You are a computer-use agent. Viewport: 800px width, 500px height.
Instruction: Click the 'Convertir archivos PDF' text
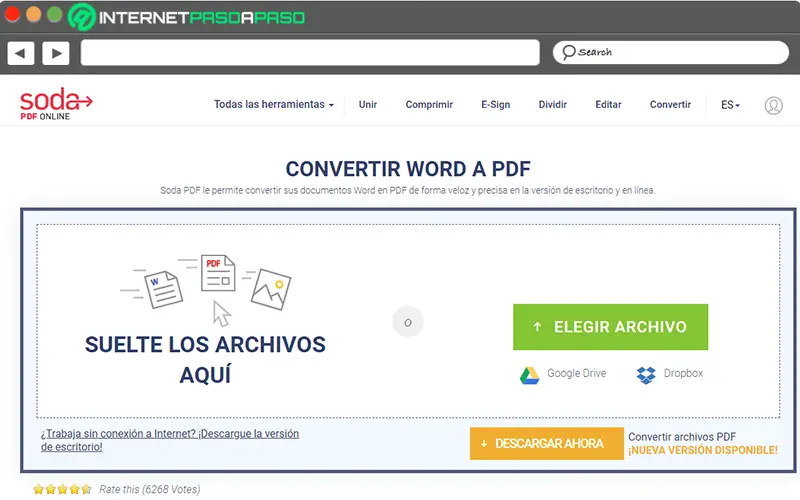tap(682, 437)
